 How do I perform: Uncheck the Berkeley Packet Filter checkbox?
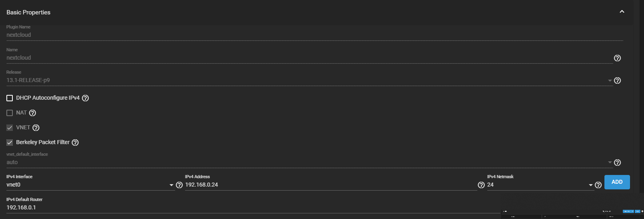tap(10, 143)
